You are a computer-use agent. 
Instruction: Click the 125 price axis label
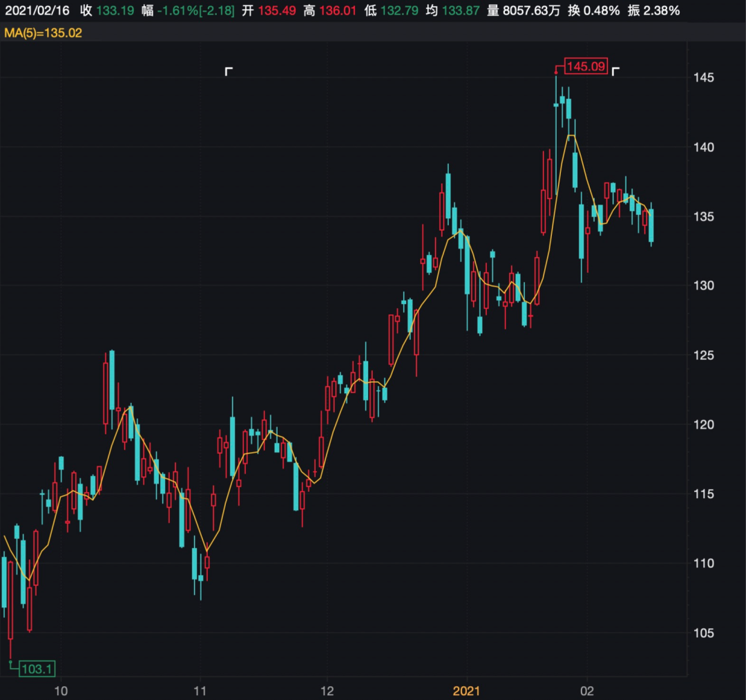point(704,355)
